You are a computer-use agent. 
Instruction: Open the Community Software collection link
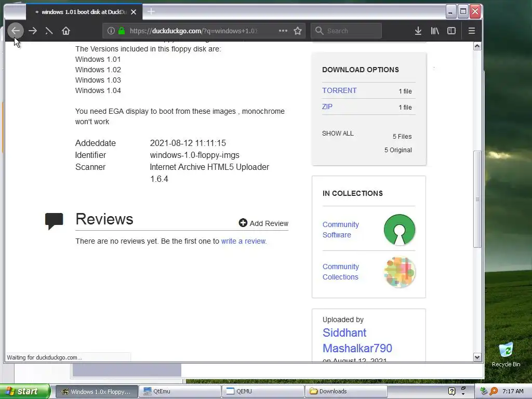341,230
